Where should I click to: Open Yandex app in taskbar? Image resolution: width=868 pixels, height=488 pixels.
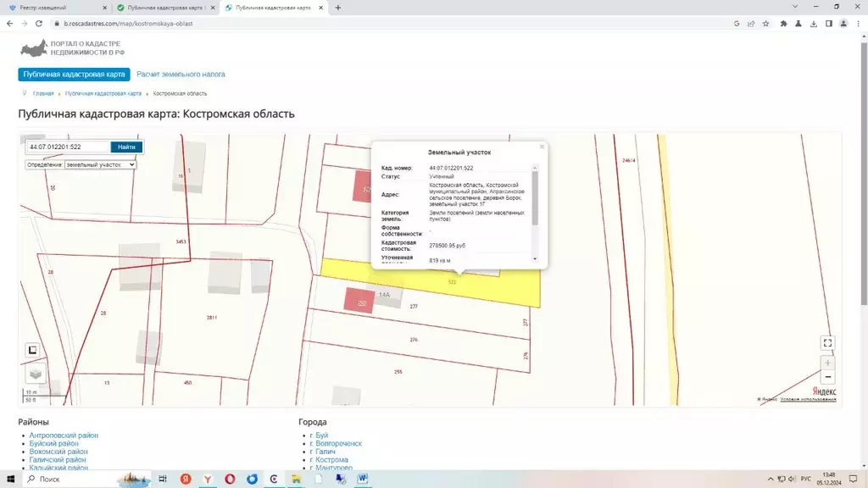[186, 480]
